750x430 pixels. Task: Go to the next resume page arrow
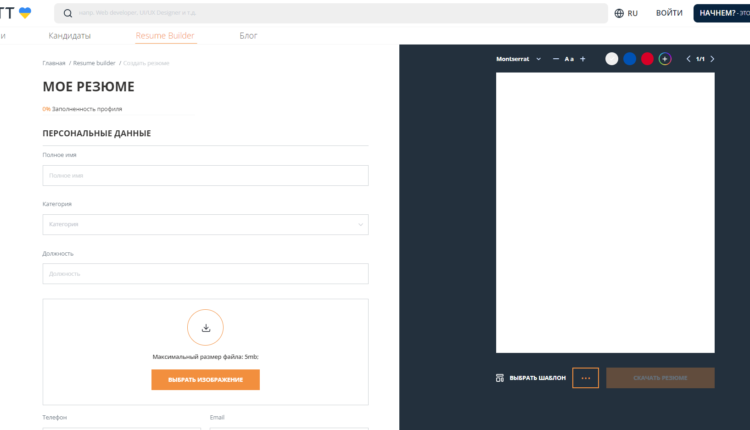[x=712, y=59]
